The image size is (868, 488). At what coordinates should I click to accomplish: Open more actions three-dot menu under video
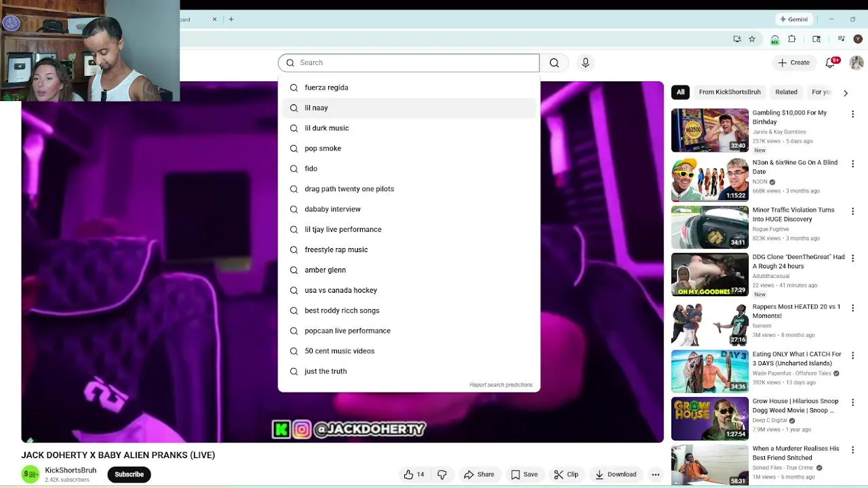655,474
